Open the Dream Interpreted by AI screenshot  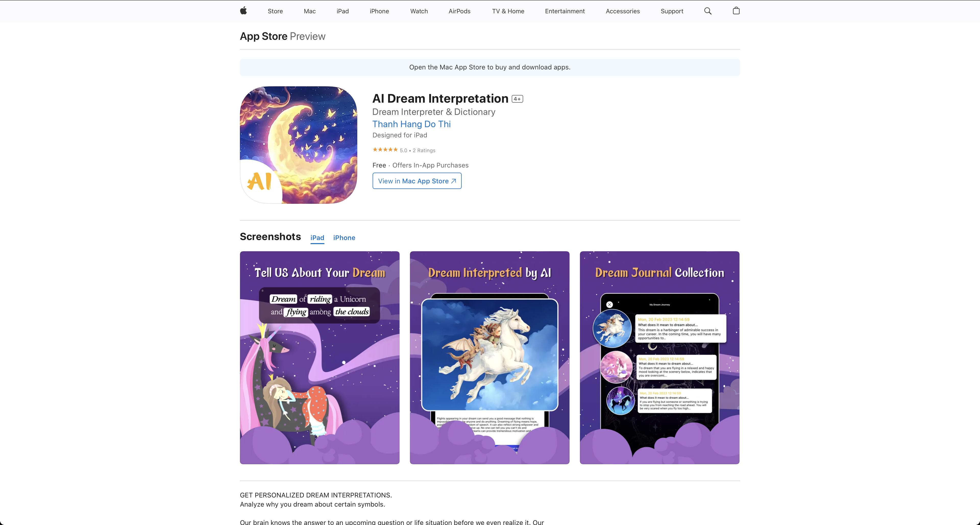[489, 357]
